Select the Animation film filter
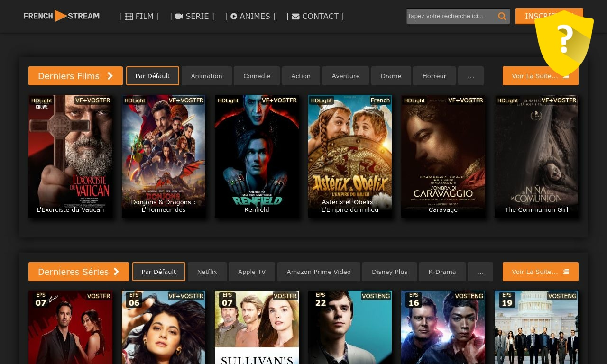Screen dimensions: 607x364 (206, 76)
